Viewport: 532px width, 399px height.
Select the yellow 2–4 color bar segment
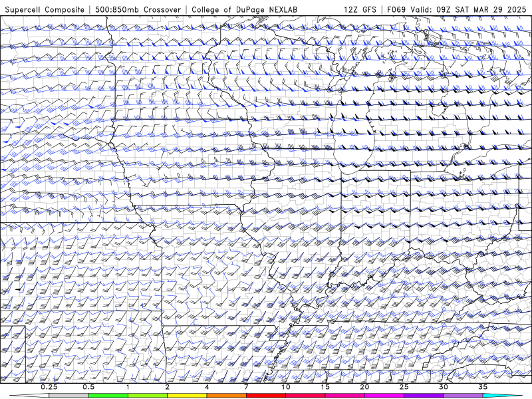187,396
